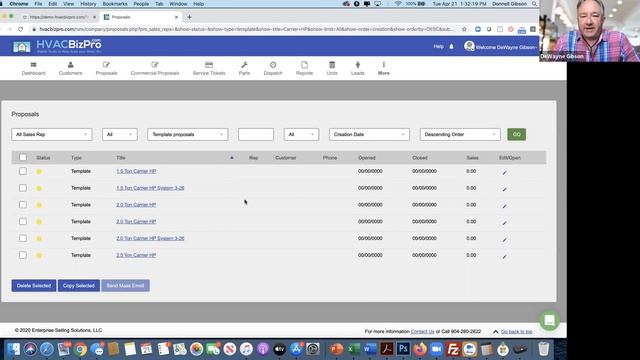This screenshot has width=640, height=360.
Task: Click the Help link in the header
Action: click(438, 47)
